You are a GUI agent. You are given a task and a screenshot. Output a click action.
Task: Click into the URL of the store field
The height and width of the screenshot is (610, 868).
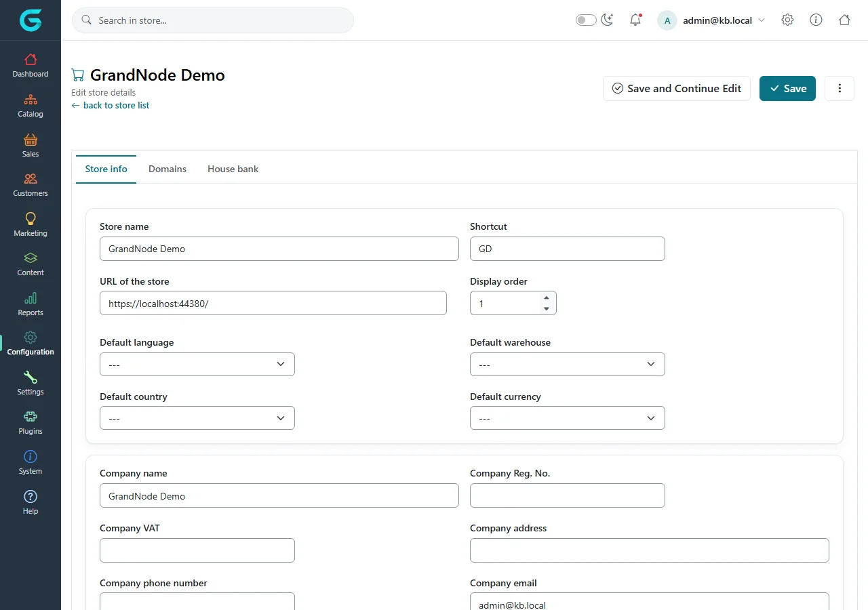(273, 303)
